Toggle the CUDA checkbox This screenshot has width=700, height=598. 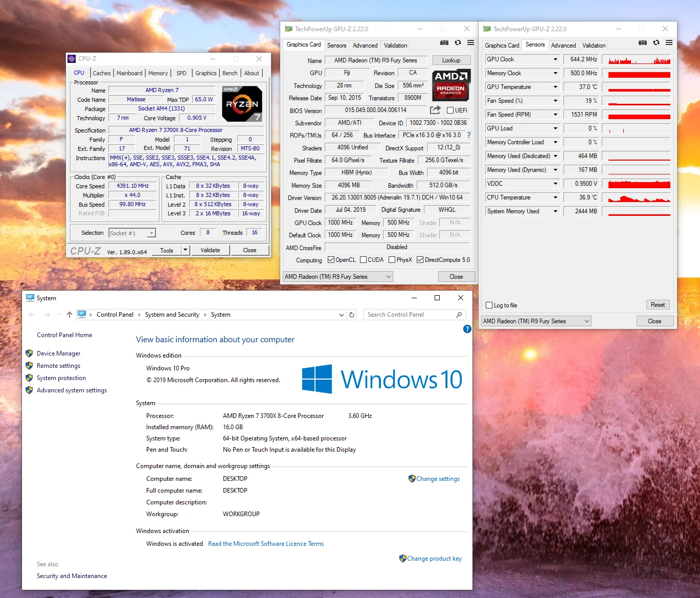pyautogui.click(x=363, y=260)
